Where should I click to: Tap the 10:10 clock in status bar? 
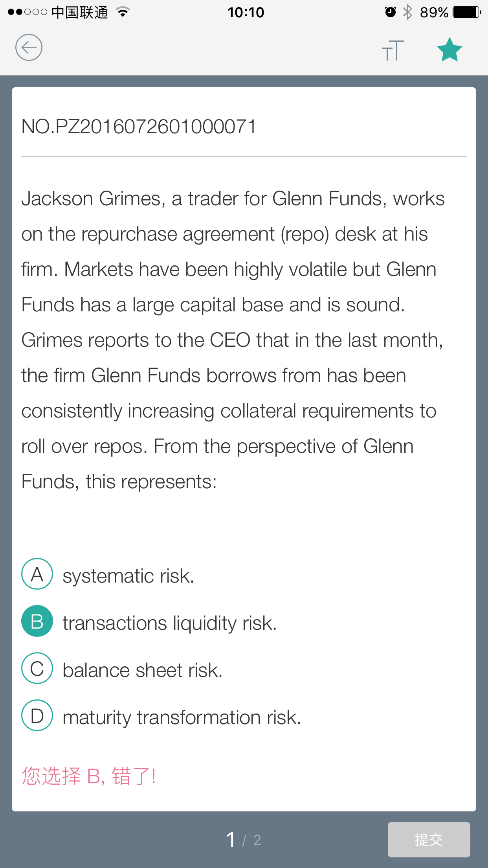(246, 12)
